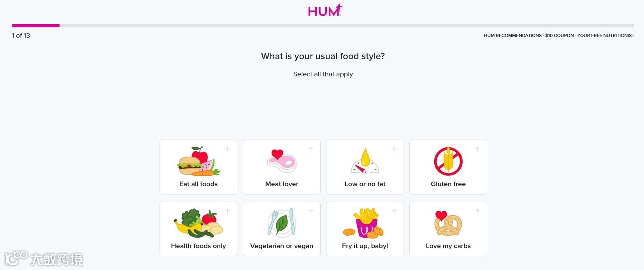
Task: Click the pretzel with heart icon
Action: click(x=448, y=223)
